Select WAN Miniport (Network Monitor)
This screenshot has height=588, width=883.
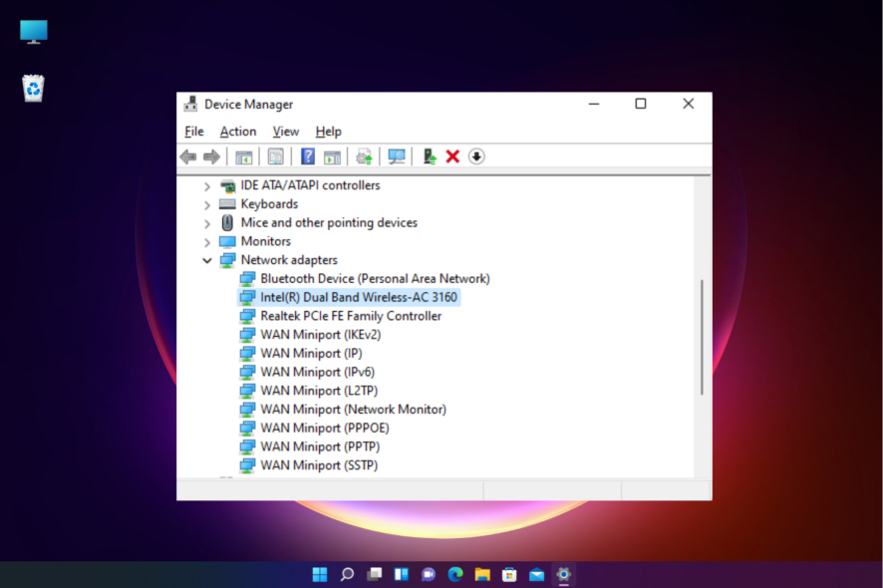(x=353, y=409)
